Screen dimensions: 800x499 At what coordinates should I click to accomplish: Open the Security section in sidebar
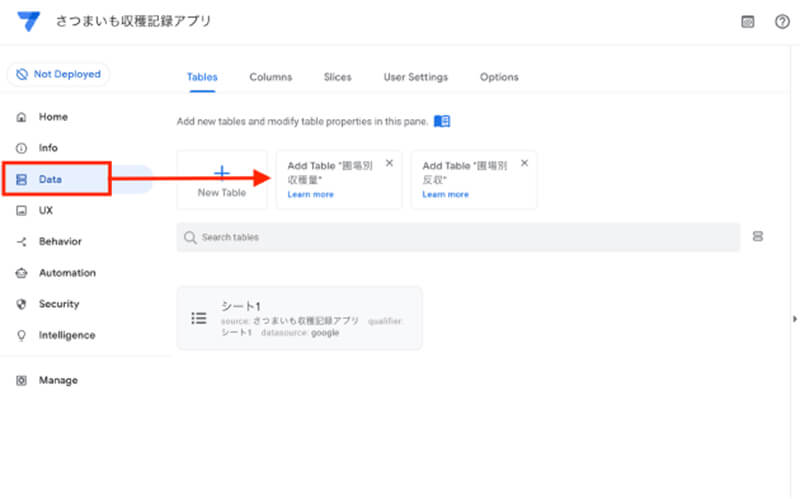pyautogui.click(x=58, y=304)
